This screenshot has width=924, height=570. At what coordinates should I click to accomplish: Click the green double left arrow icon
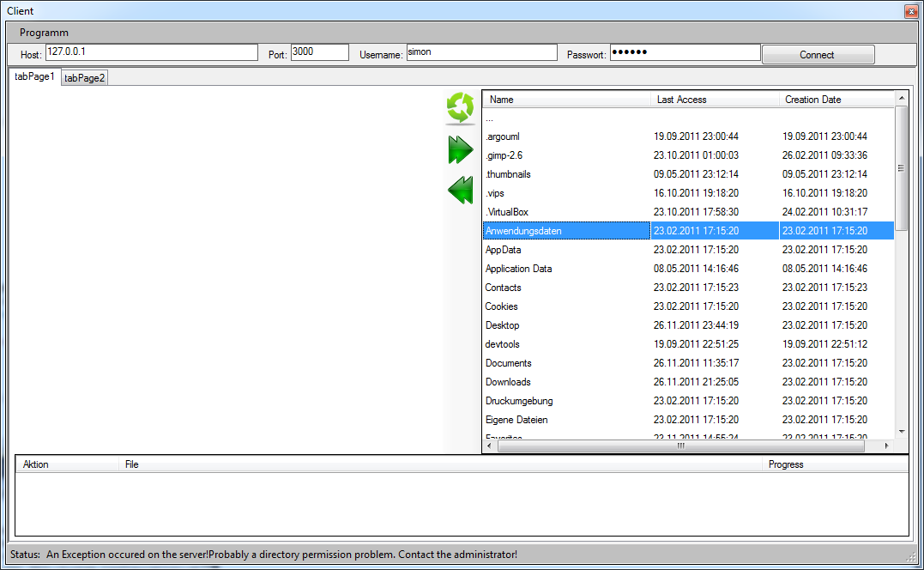(x=460, y=191)
